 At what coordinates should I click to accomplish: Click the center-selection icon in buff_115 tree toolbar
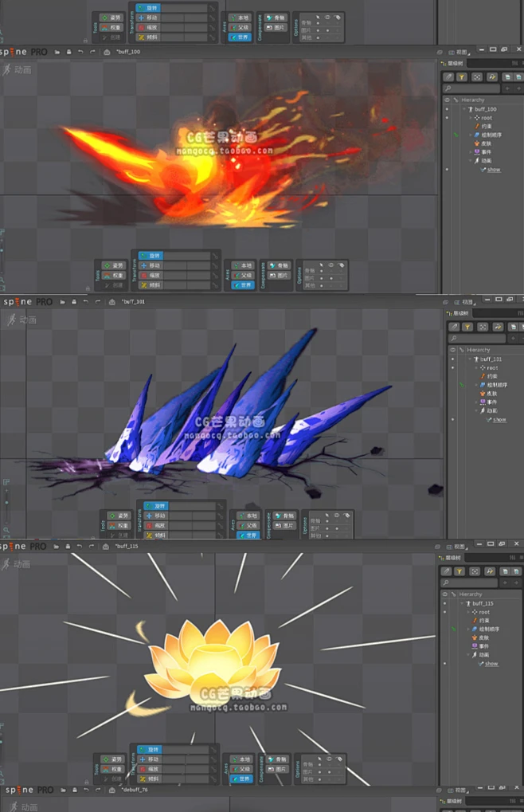tap(476, 572)
